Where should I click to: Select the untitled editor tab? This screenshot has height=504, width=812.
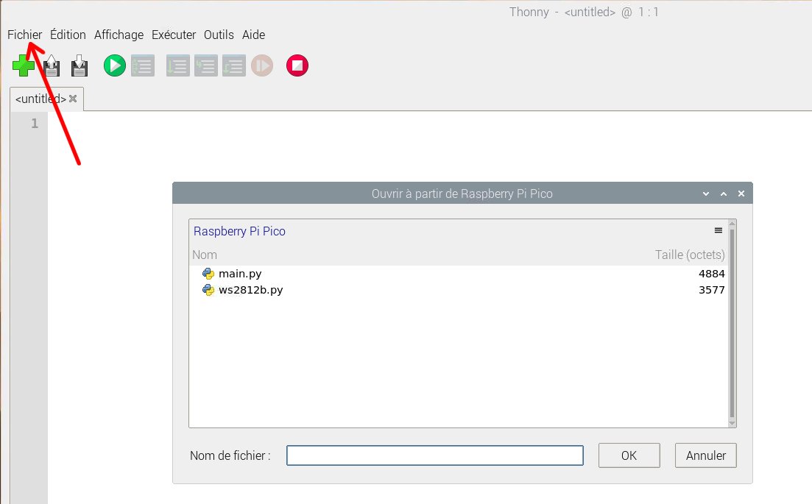(40, 99)
